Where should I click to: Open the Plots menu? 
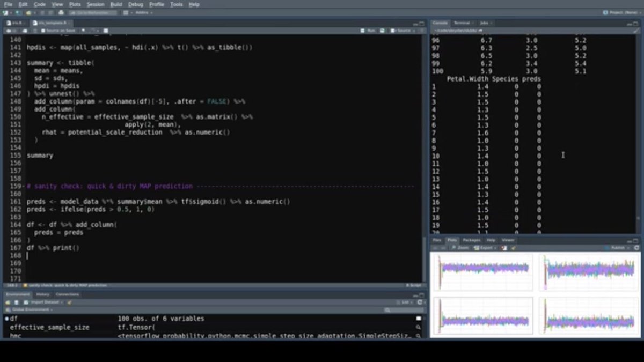click(x=75, y=4)
